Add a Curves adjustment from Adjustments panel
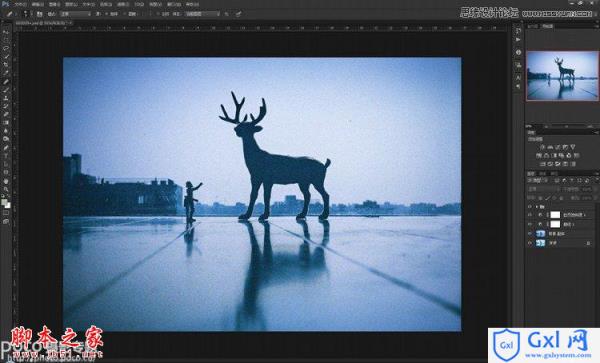The image size is (600, 363). pos(558,147)
